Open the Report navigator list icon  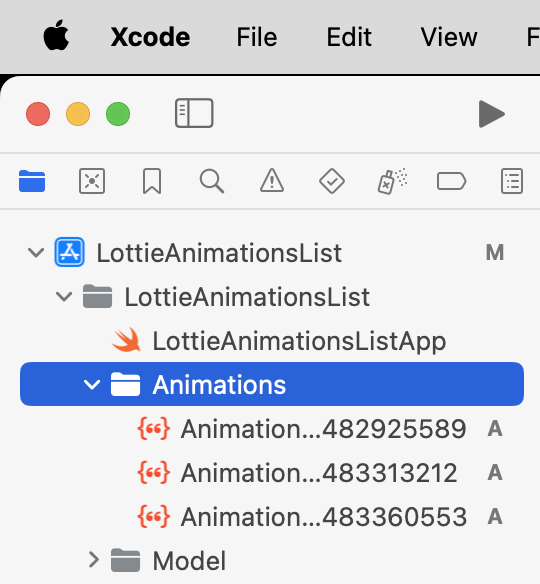[x=512, y=181]
